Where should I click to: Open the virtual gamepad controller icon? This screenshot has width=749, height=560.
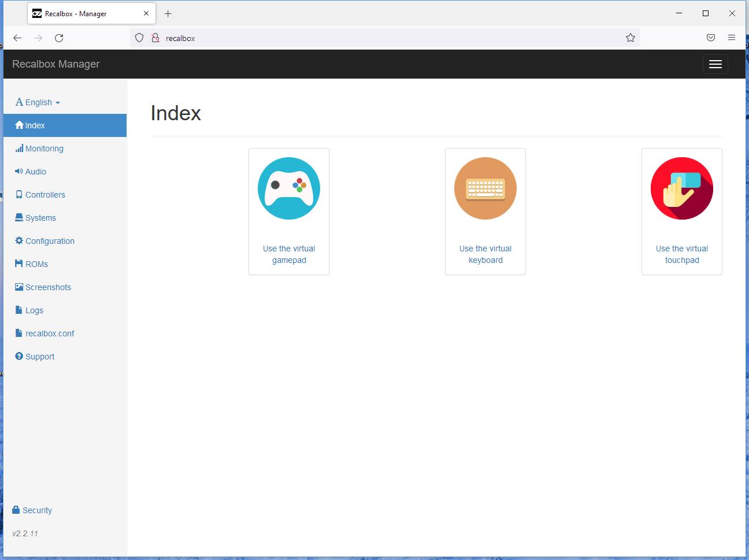pos(289,188)
